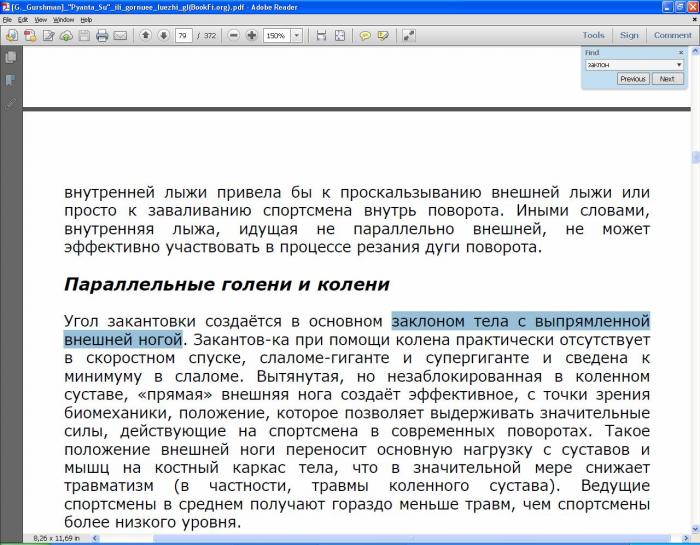Click the word эффективно in the first paragraph
700x545 pixels.
[x=112, y=247]
